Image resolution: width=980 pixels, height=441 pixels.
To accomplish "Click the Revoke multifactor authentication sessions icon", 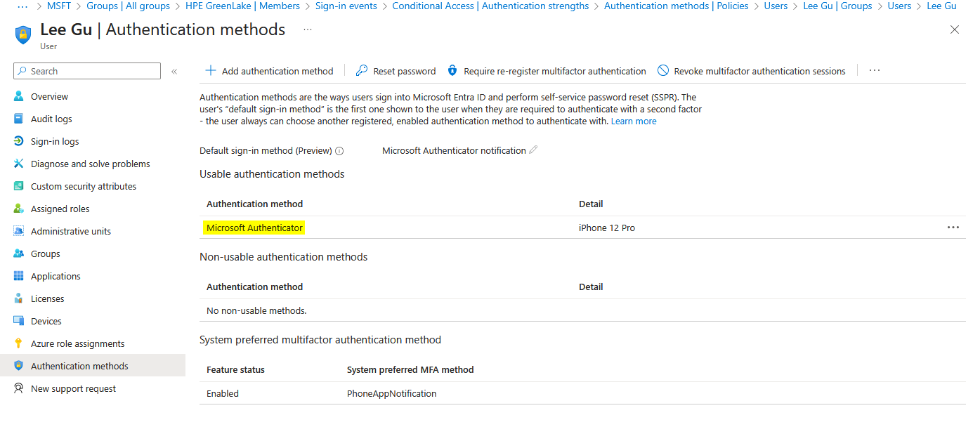I will point(663,71).
